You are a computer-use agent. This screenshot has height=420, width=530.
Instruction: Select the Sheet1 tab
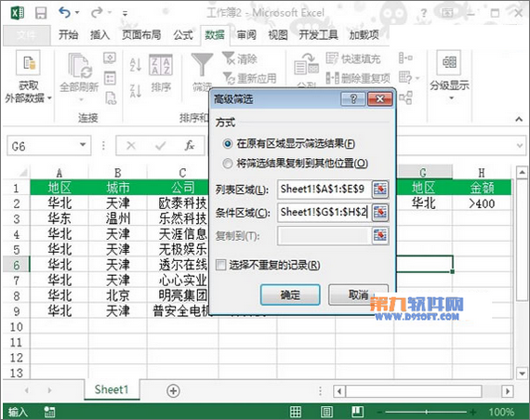point(112,389)
